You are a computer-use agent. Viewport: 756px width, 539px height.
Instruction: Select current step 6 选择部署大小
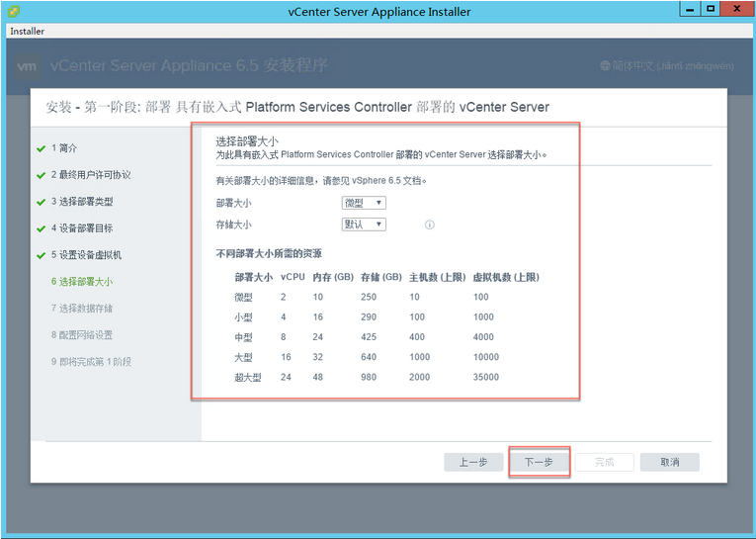82,281
